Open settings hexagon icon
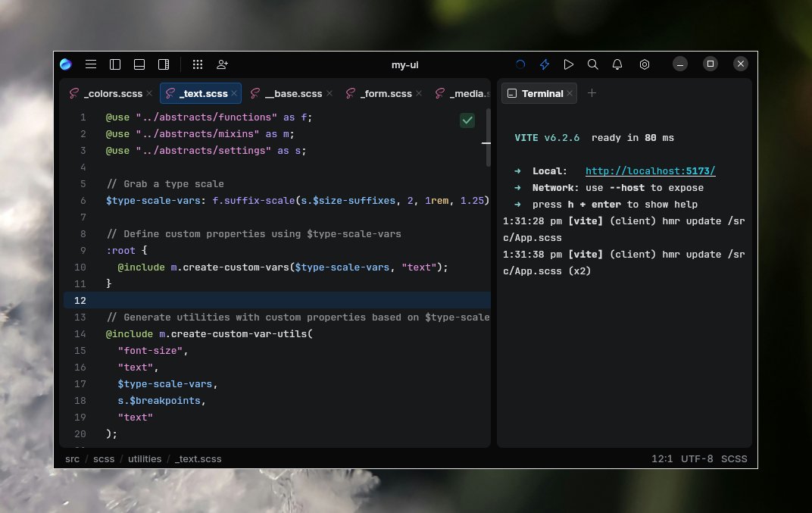812x513 pixels. tap(644, 64)
